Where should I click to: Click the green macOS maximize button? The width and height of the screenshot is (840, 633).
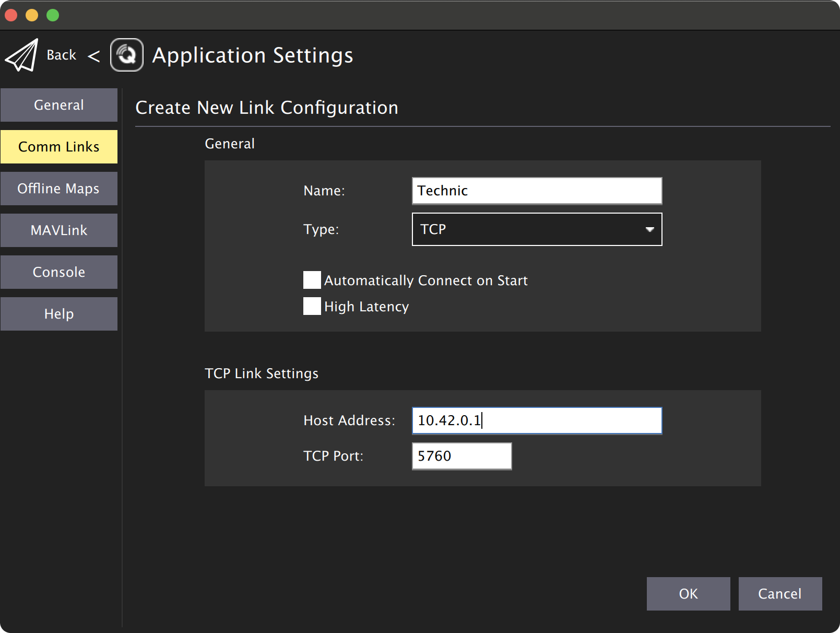coord(53,15)
